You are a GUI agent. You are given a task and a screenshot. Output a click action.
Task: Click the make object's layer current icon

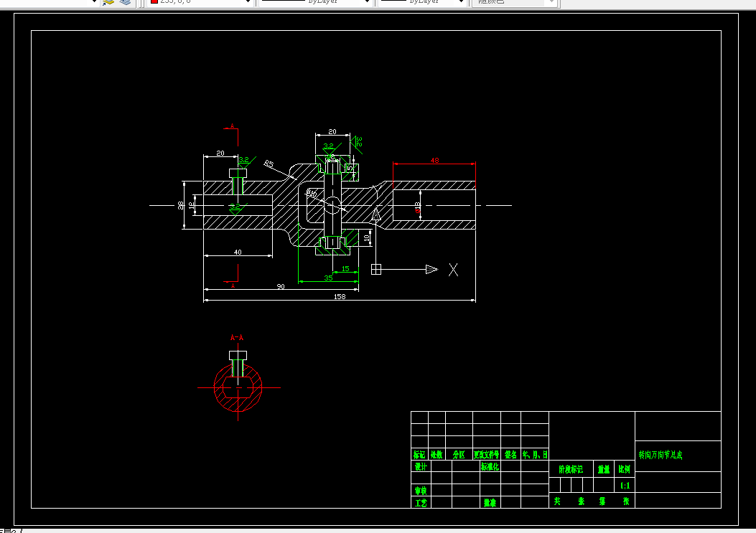coord(108,2)
